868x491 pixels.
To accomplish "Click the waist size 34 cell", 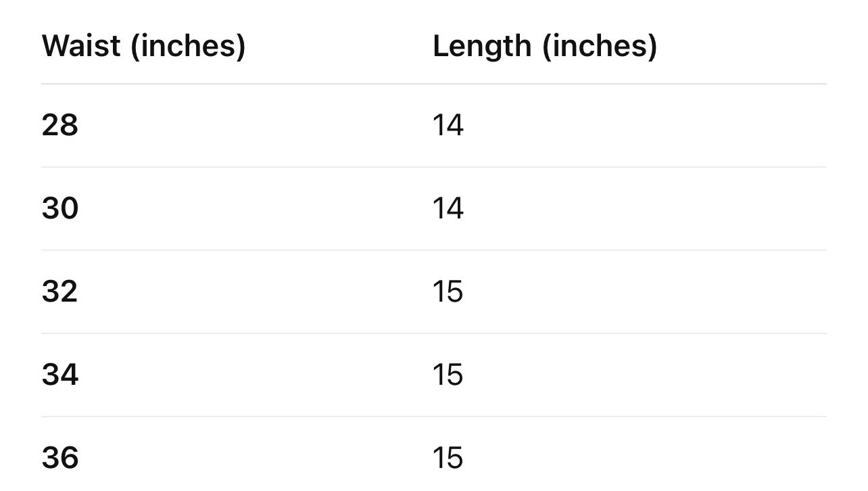I will (x=60, y=375).
